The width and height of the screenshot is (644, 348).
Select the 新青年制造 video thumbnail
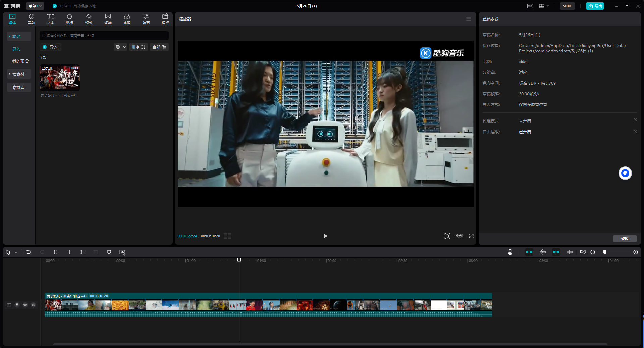pos(60,78)
